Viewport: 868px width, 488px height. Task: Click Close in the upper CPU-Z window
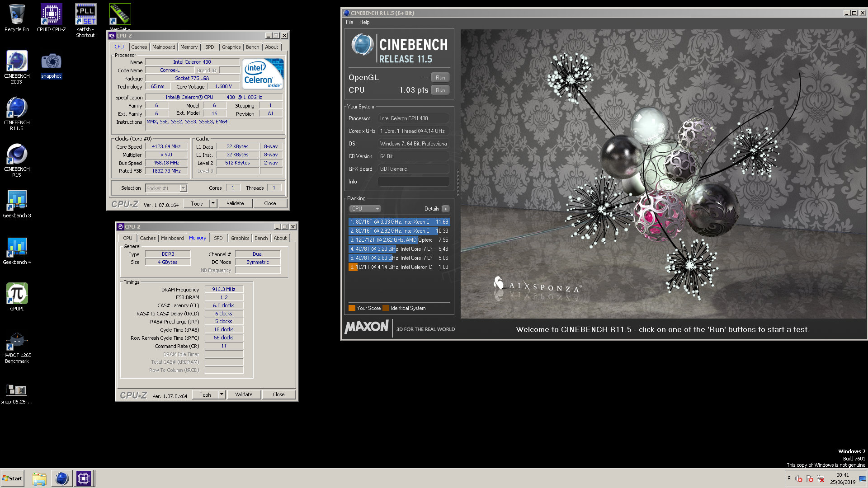click(270, 203)
